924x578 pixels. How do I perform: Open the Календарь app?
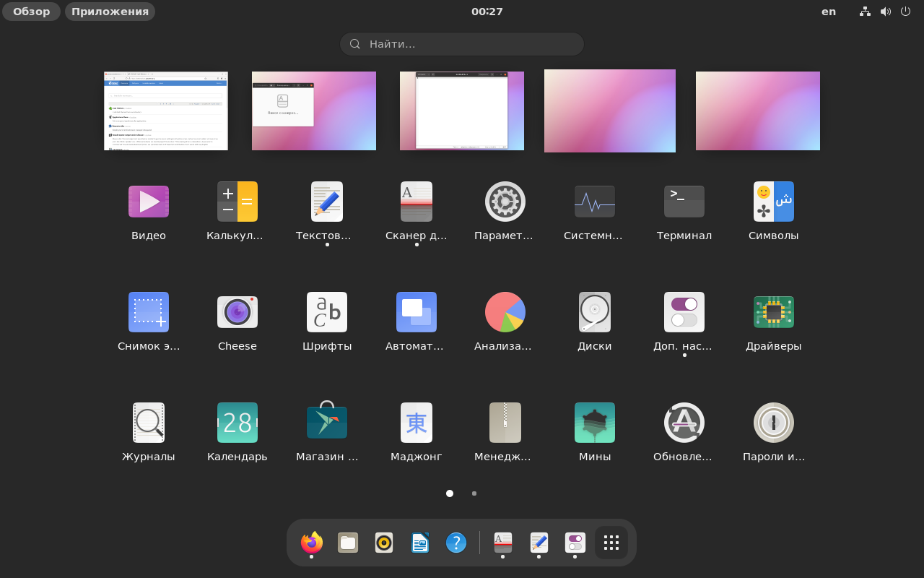coord(237,423)
